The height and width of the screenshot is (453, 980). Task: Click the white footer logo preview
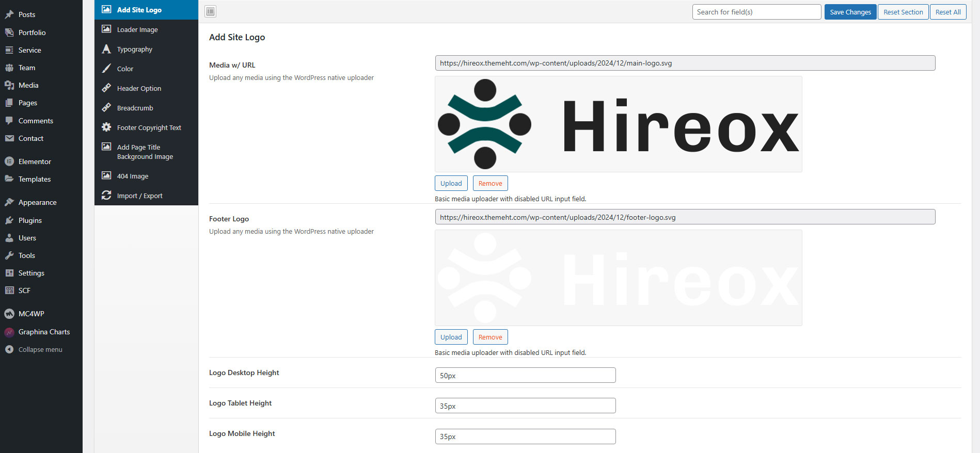click(619, 278)
